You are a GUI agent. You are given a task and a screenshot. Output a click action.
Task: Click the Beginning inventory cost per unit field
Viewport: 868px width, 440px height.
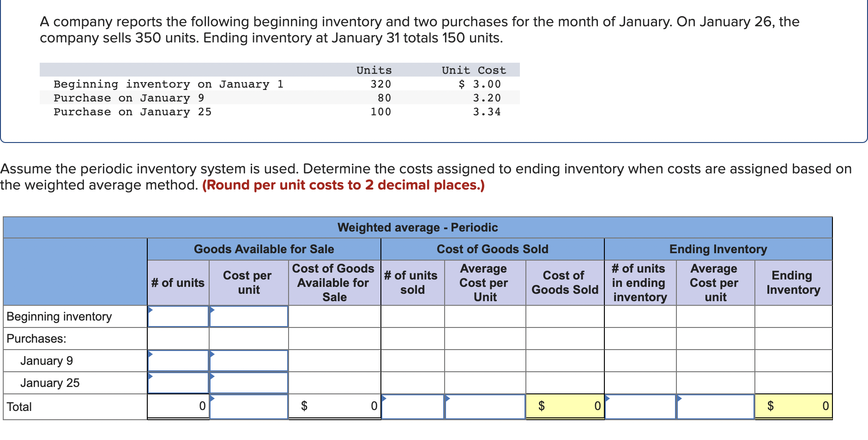click(x=248, y=316)
